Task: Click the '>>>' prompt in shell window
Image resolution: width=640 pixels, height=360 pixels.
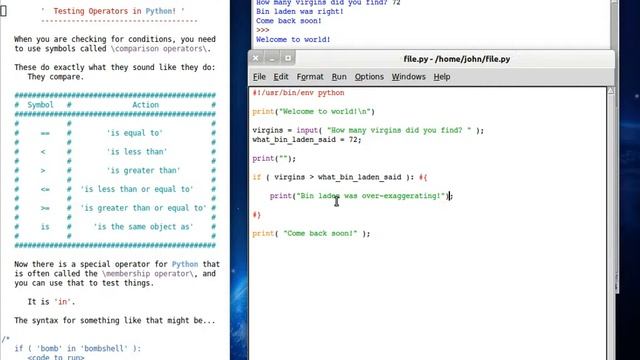Action: point(262,30)
